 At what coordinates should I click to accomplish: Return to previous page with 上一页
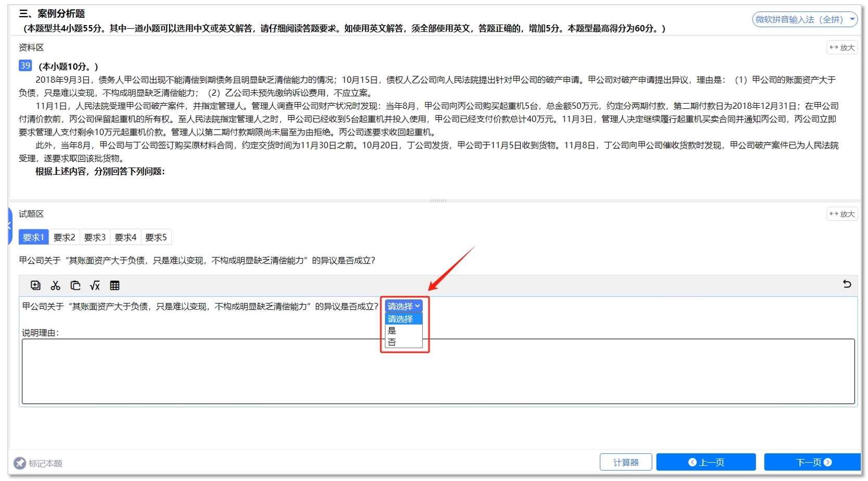click(x=706, y=462)
